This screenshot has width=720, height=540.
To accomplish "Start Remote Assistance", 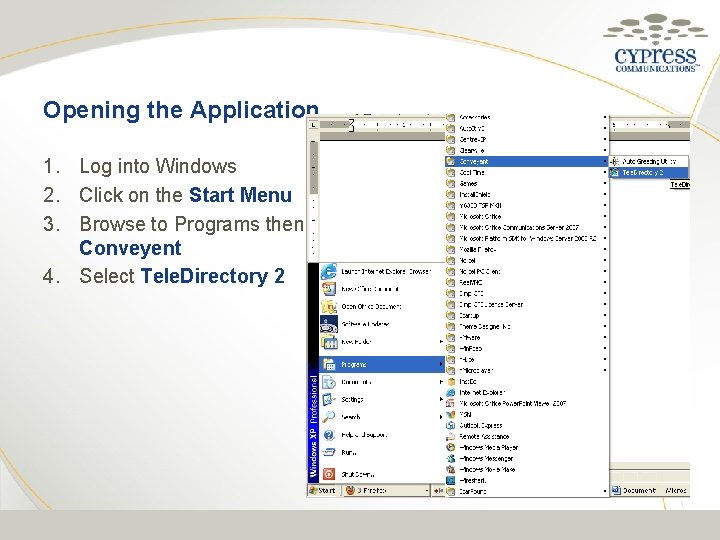I will tap(527, 437).
